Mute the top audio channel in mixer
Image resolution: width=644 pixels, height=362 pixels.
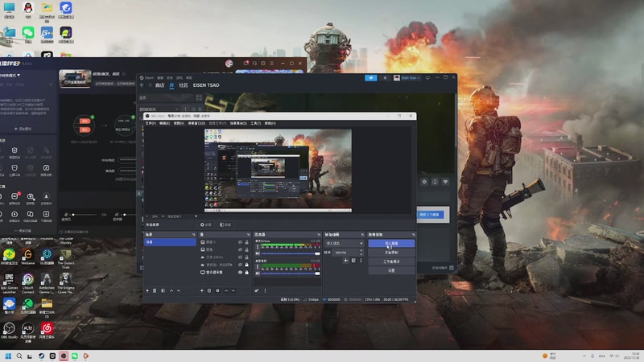click(x=258, y=253)
